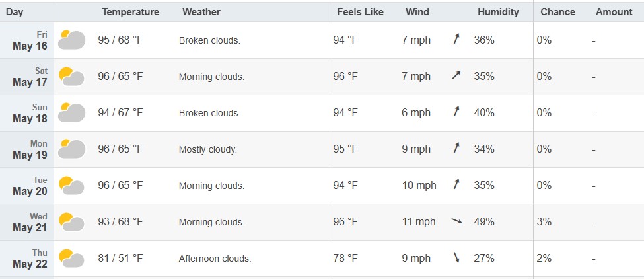Click the Mostly cloudy description for May 19

pos(208,149)
